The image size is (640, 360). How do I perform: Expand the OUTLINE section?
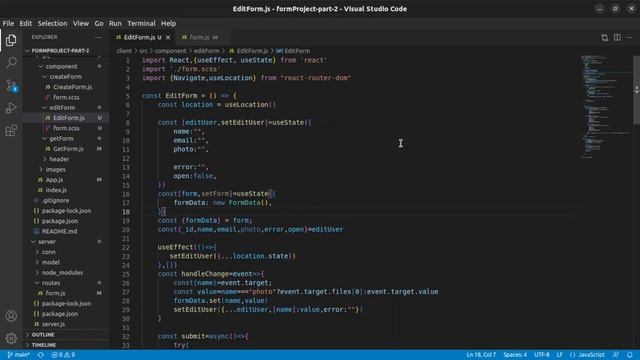pyautogui.click(x=43, y=335)
